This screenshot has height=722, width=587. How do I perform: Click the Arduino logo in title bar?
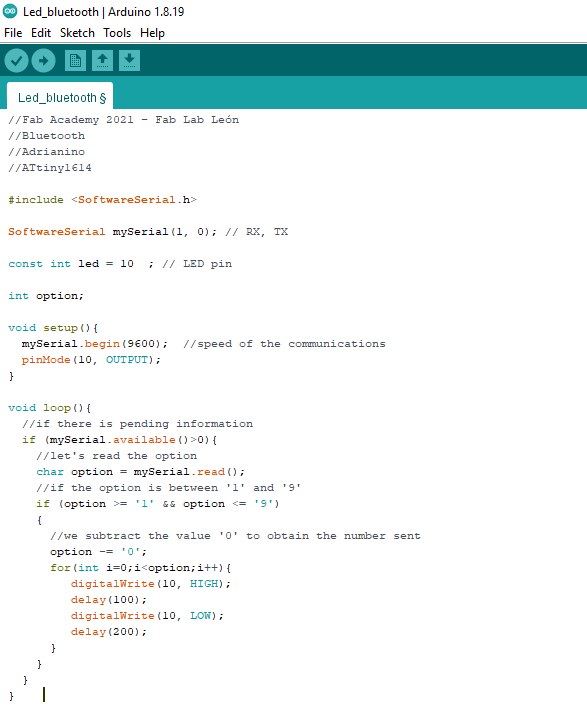[10, 11]
